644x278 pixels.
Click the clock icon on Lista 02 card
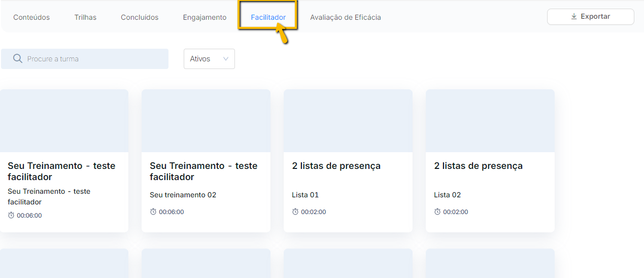pos(437,212)
